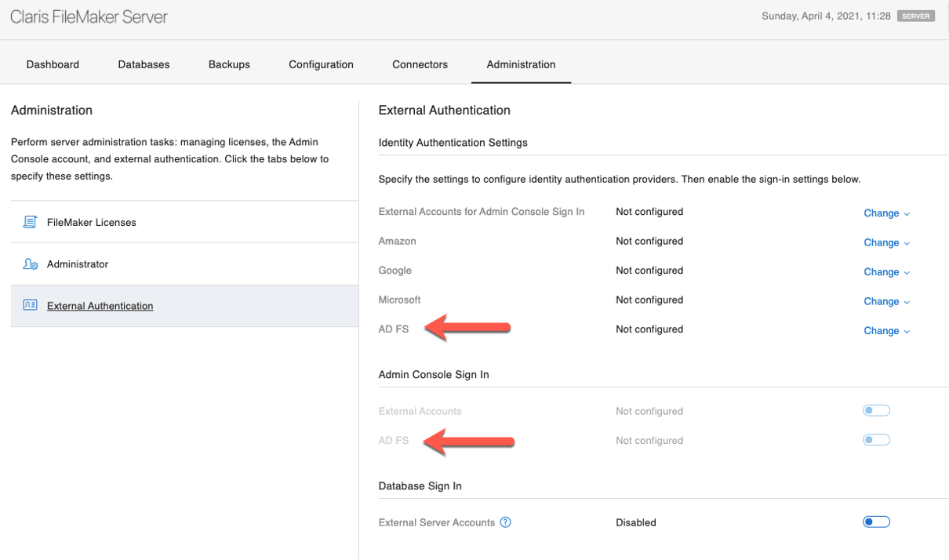949x560 pixels.
Task: Click the date and time display
Action: point(826,16)
